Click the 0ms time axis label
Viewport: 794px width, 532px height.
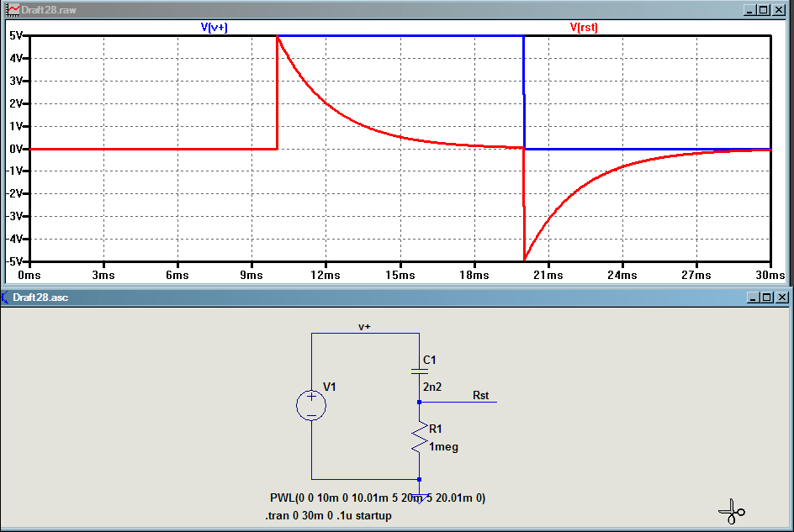coord(29,276)
